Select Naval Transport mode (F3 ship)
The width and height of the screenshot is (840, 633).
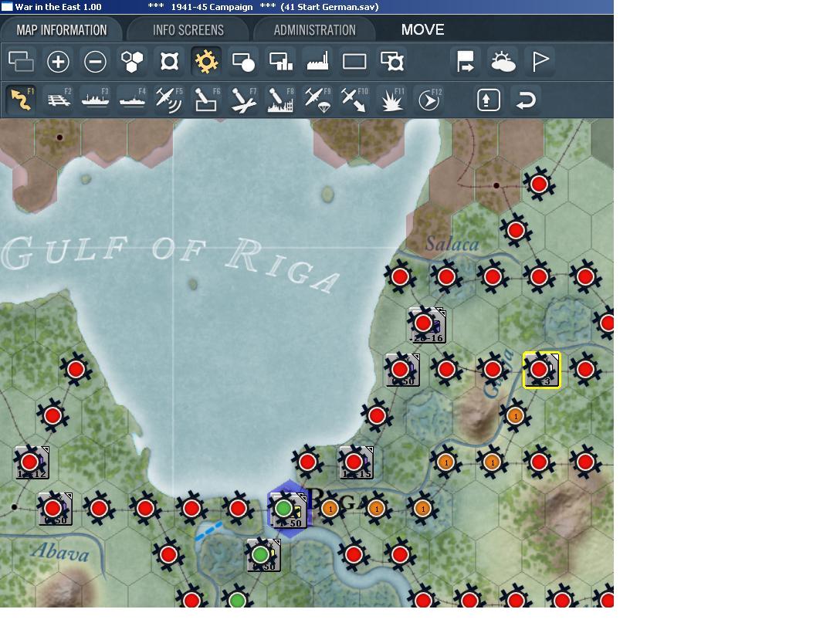96,100
